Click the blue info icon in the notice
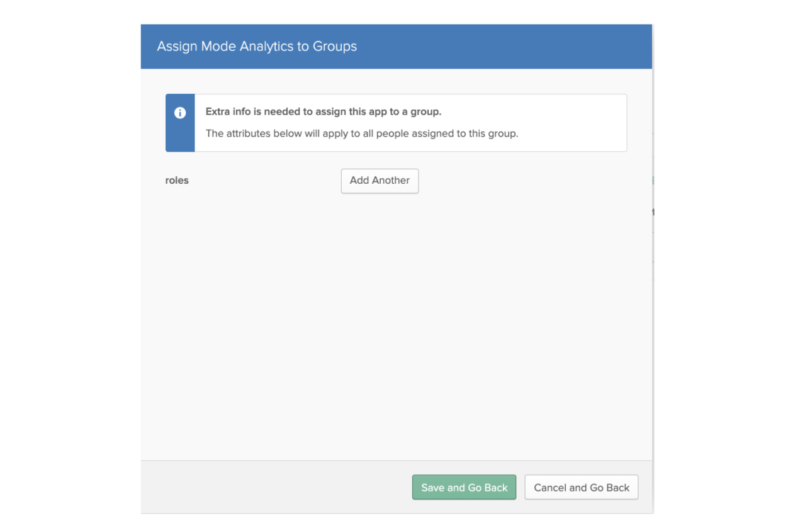The width and height of the screenshot is (812, 530). (x=180, y=113)
